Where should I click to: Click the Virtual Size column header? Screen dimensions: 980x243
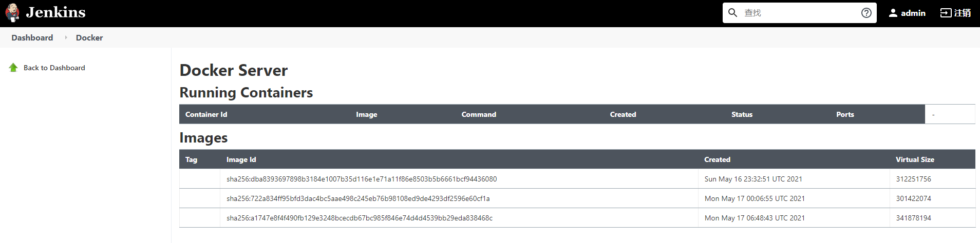[915, 159]
